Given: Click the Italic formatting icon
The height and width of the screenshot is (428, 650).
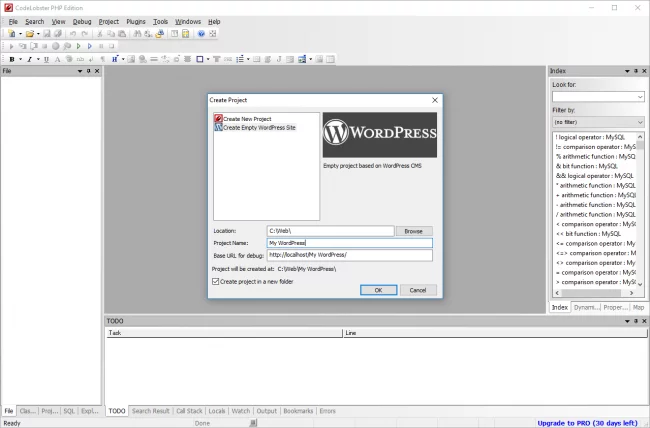Looking at the screenshot, I should 29,59.
